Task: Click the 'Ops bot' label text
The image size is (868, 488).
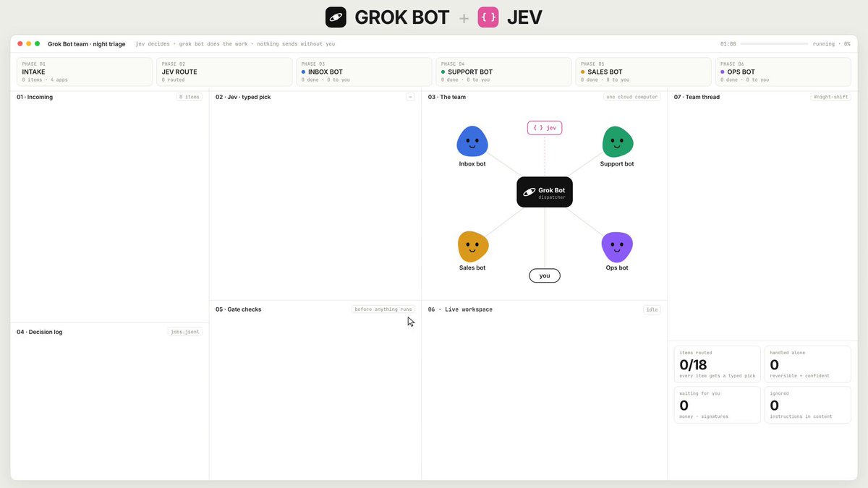Action: pyautogui.click(x=617, y=268)
